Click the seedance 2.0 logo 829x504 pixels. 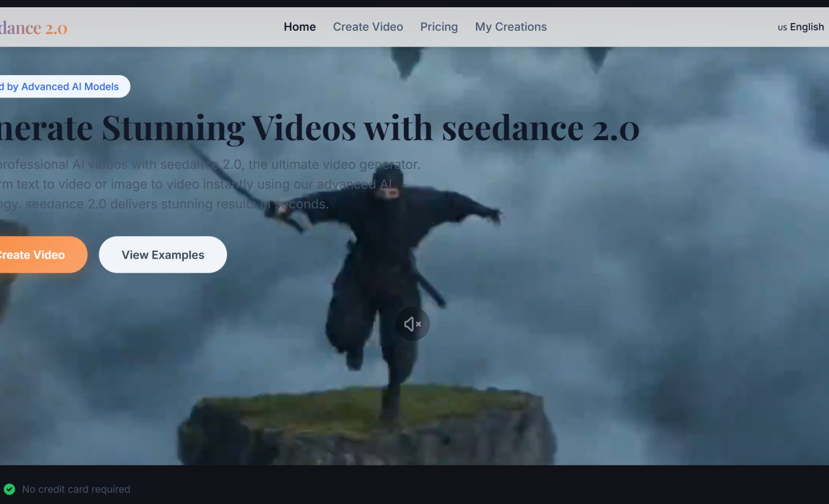click(x=33, y=27)
